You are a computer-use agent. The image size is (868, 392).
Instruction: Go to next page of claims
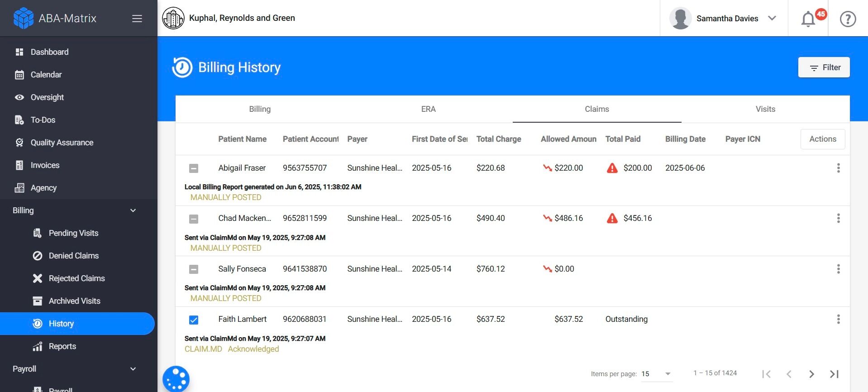[x=811, y=374]
